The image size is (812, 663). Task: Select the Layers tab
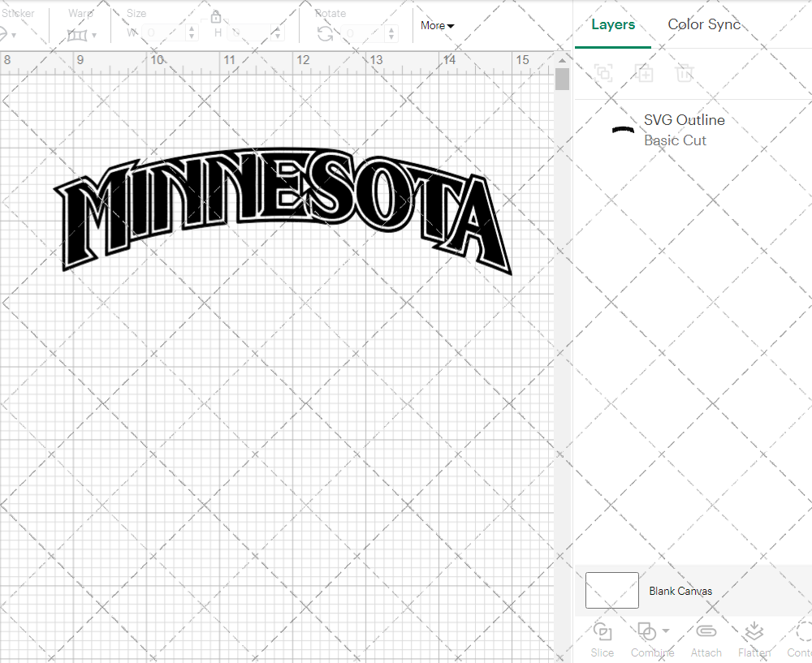click(613, 24)
